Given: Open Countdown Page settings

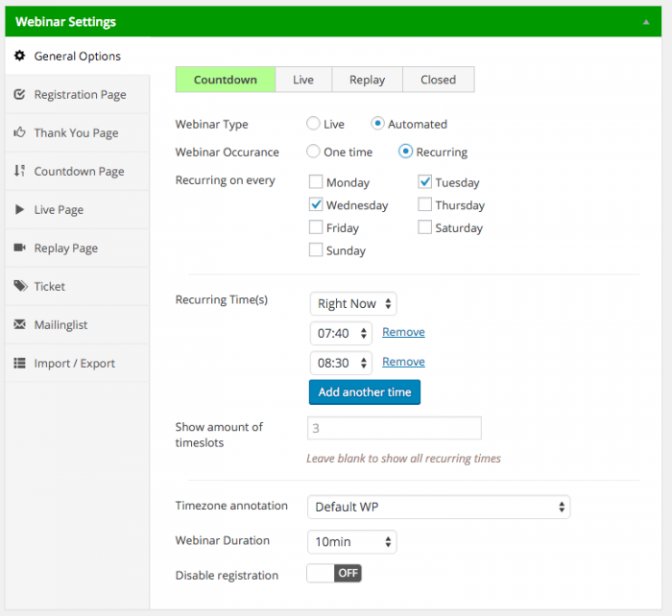Looking at the screenshot, I should pyautogui.click(x=78, y=172).
